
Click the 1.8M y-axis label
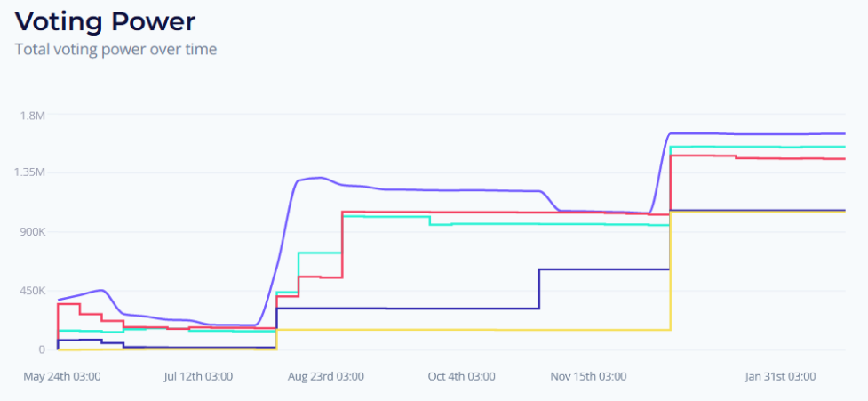(x=33, y=116)
